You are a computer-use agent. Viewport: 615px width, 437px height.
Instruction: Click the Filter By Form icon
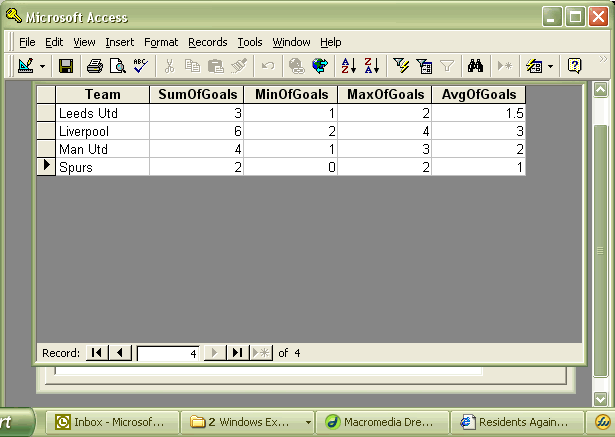(424, 66)
